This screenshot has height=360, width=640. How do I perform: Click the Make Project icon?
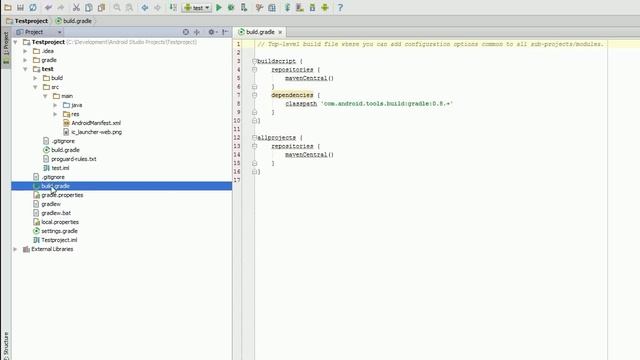(x=173, y=7)
